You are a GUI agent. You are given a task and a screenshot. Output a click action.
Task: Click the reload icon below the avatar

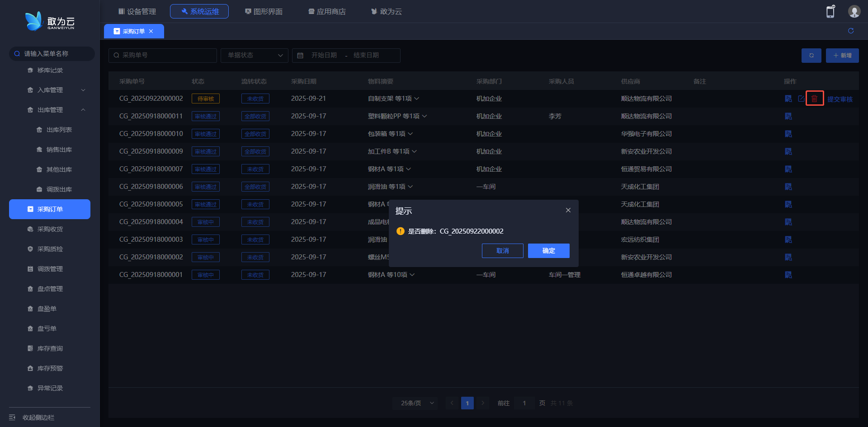850,31
